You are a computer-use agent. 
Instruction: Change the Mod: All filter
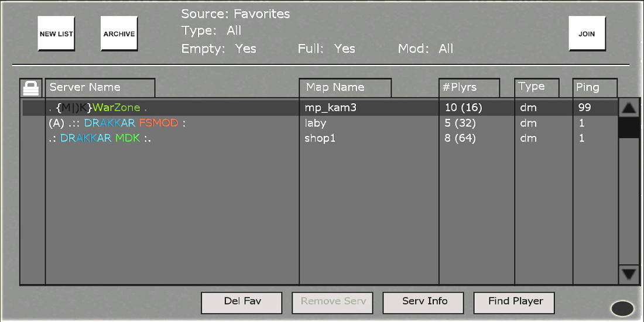(x=426, y=49)
